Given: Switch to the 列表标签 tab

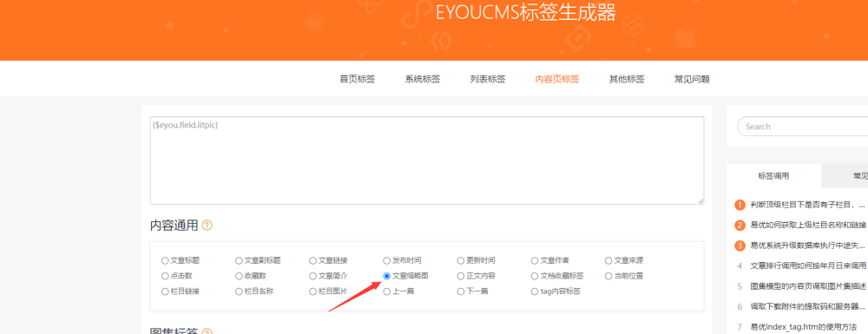Looking at the screenshot, I should (x=488, y=79).
